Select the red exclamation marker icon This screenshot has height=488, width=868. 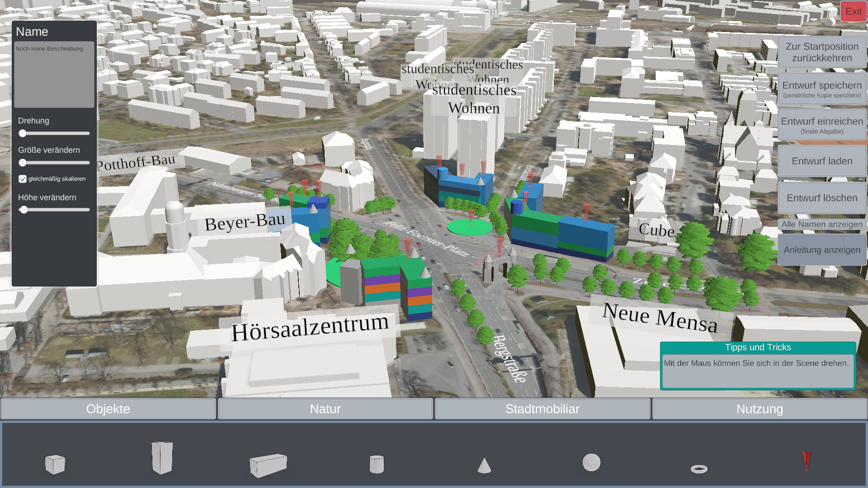(x=807, y=461)
